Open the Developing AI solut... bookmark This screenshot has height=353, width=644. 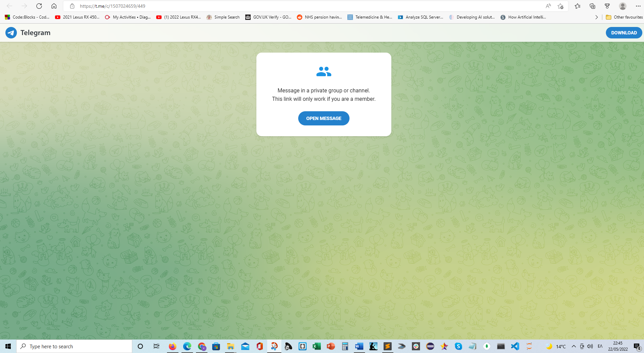point(472,17)
